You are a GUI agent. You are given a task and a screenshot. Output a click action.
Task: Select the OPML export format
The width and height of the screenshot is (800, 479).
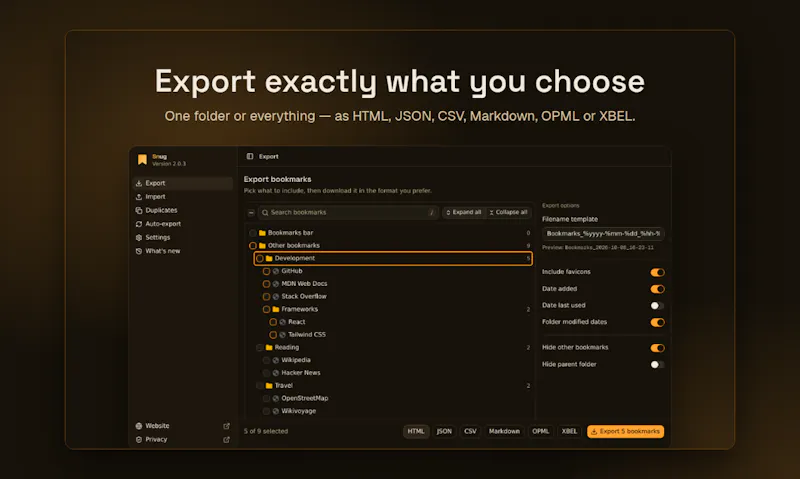[540, 432]
